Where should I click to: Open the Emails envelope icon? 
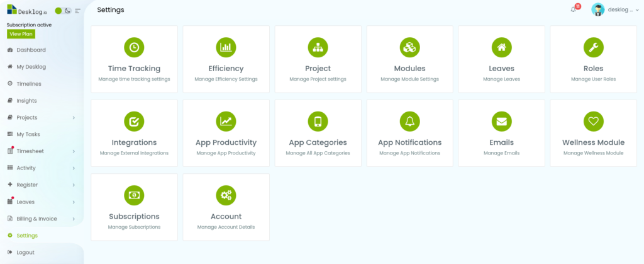point(501,122)
